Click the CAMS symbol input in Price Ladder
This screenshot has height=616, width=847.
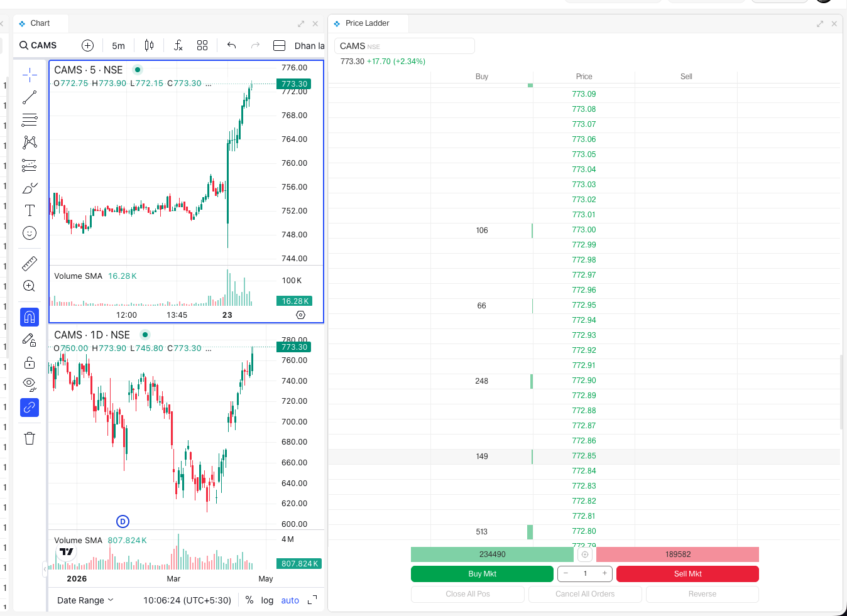[404, 46]
